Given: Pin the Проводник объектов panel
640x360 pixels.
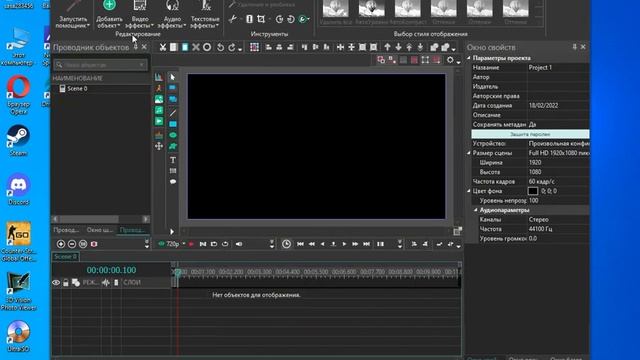Looking at the screenshot, I should click(136, 47).
